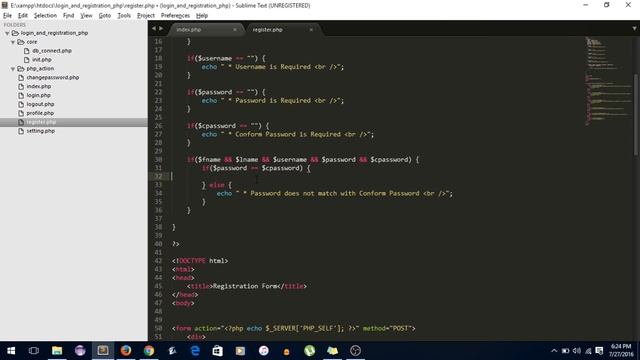Open the Find menu
The image size is (640, 360).
pyautogui.click(x=69, y=16)
